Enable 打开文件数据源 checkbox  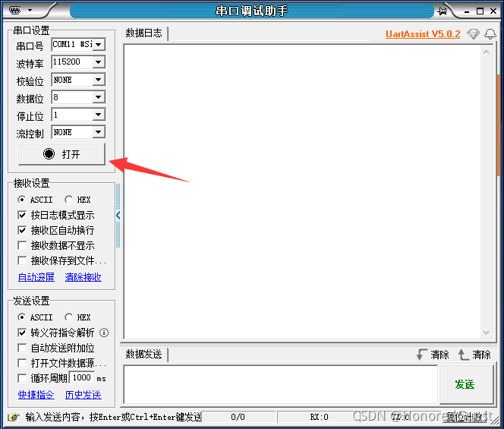point(22,363)
